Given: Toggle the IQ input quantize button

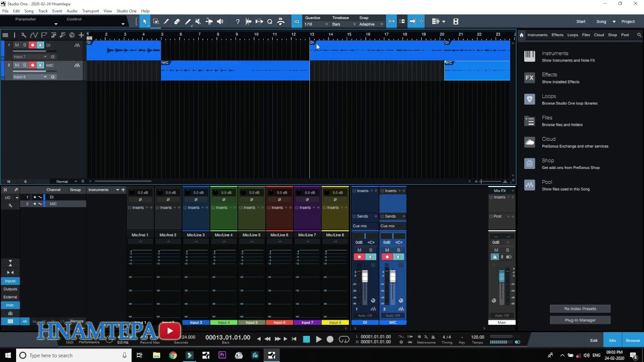Looking at the screenshot, I should click(297, 22).
